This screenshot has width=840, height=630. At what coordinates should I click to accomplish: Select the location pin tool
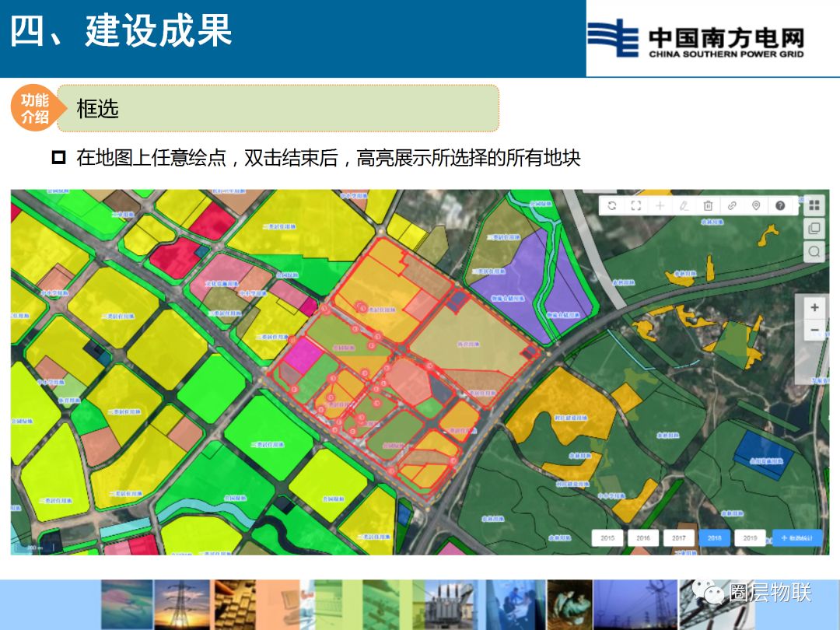(756, 205)
